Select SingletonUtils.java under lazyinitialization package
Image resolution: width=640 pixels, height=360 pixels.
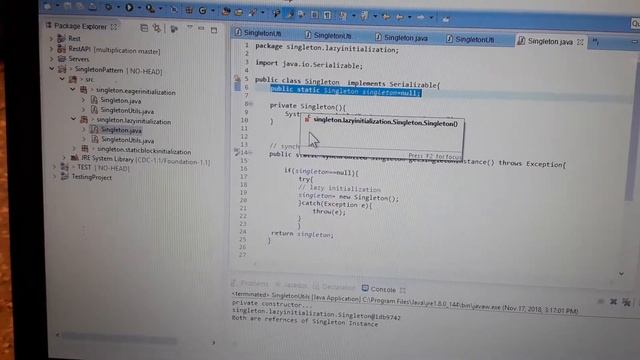(x=128, y=140)
